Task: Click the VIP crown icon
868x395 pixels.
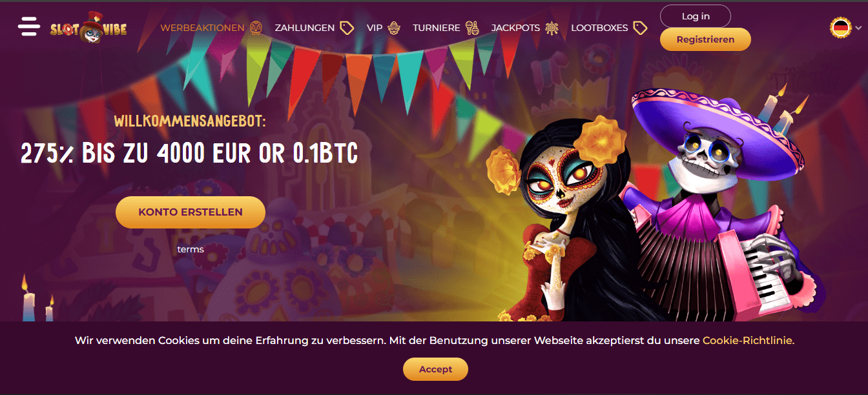Action: (x=394, y=28)
